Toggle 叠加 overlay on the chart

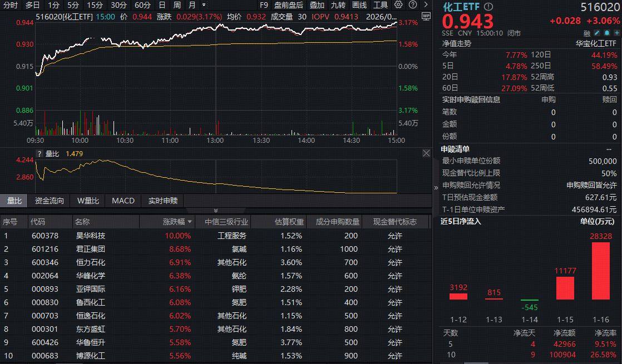coord(317,5)
